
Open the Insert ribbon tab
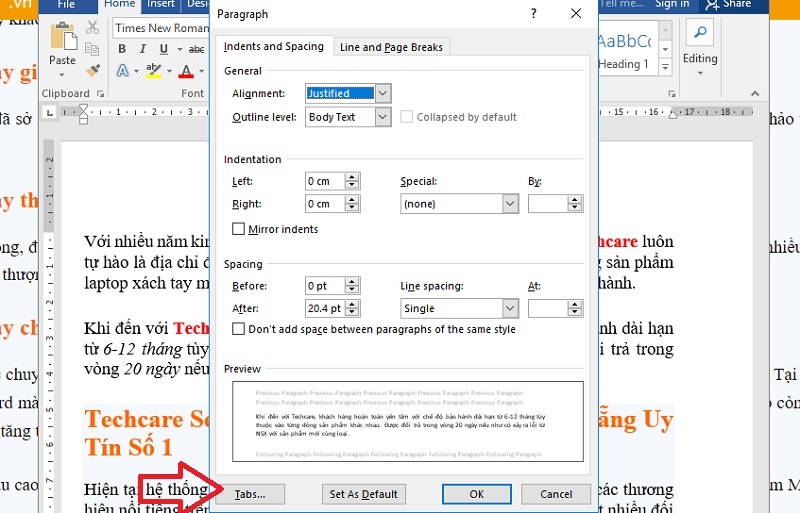click(161, 5)
